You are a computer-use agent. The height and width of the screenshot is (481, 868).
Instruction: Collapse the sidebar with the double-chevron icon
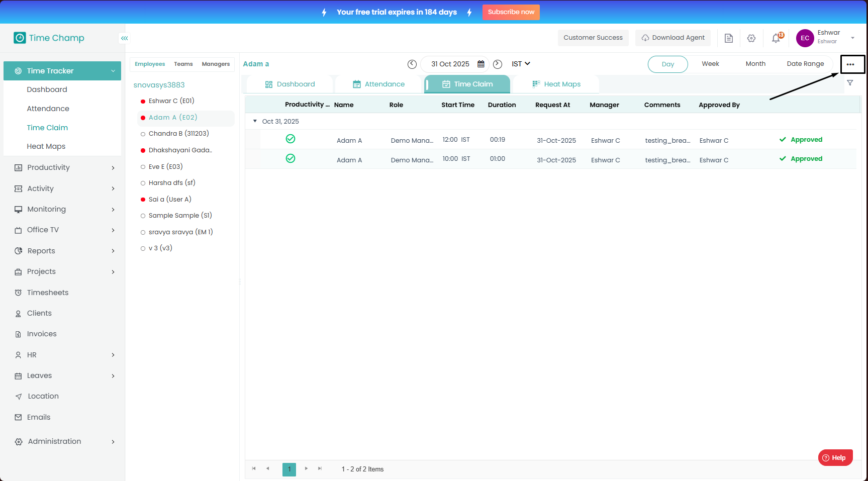point(124,38)
